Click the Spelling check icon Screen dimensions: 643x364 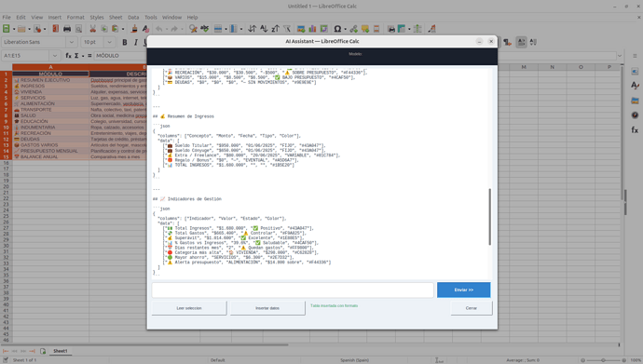pyautogui.click(x=204, y=29)
